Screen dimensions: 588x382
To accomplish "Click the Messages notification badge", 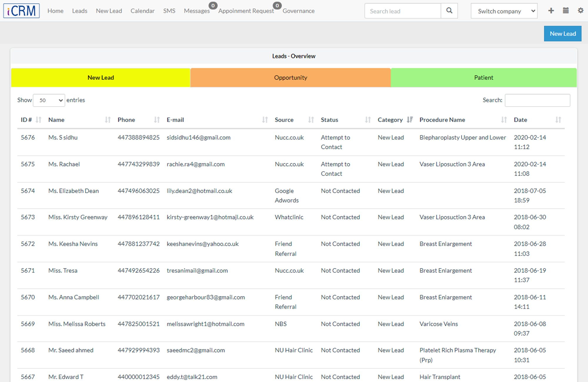I will (x=213, y=6).
